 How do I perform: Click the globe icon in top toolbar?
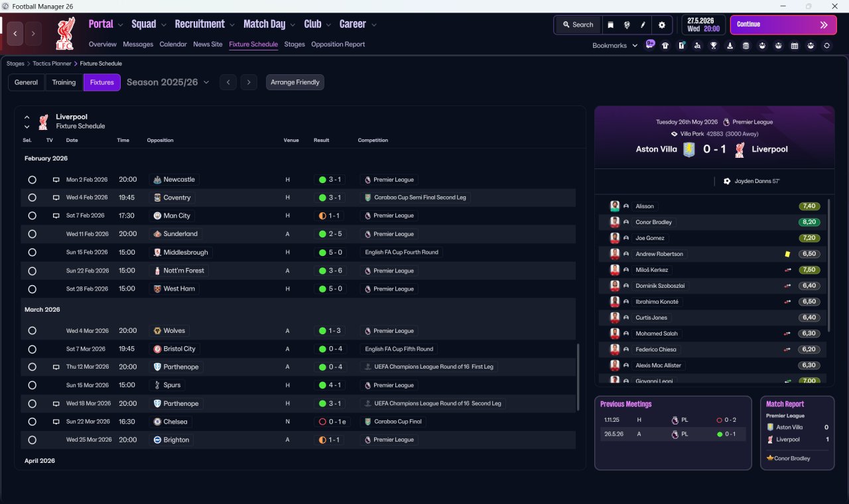click(627, 25)
